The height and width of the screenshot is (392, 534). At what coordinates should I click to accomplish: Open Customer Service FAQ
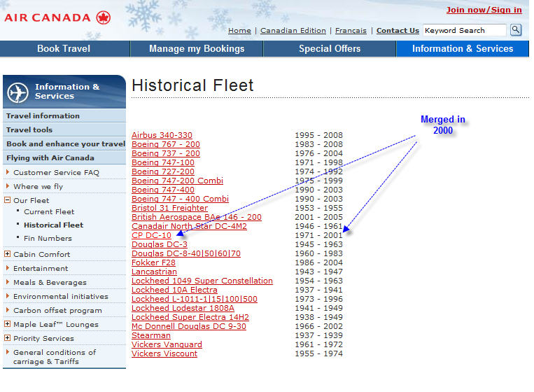pos(56,172)
